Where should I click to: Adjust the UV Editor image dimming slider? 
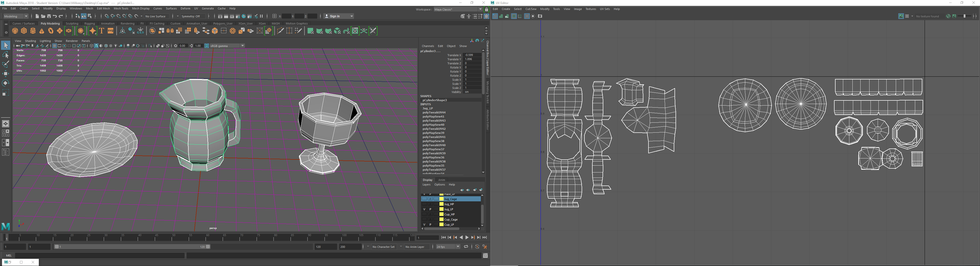point(964,16)
